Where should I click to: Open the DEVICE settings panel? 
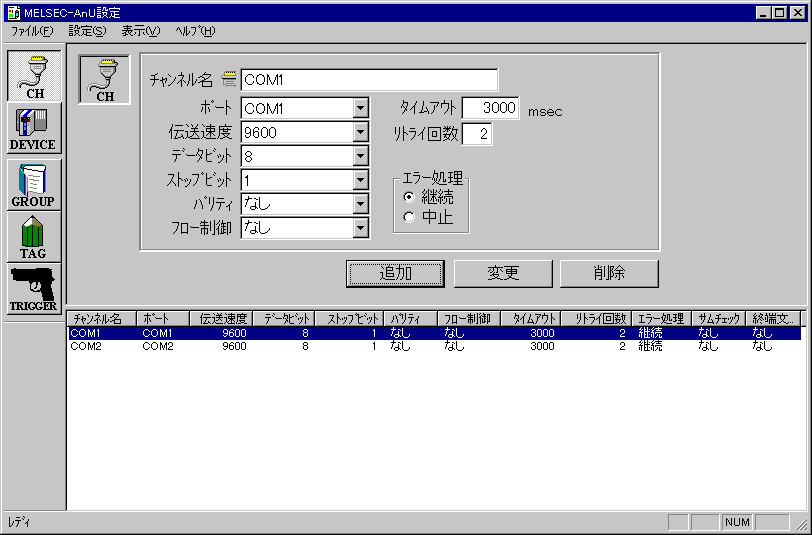point(34,128)
